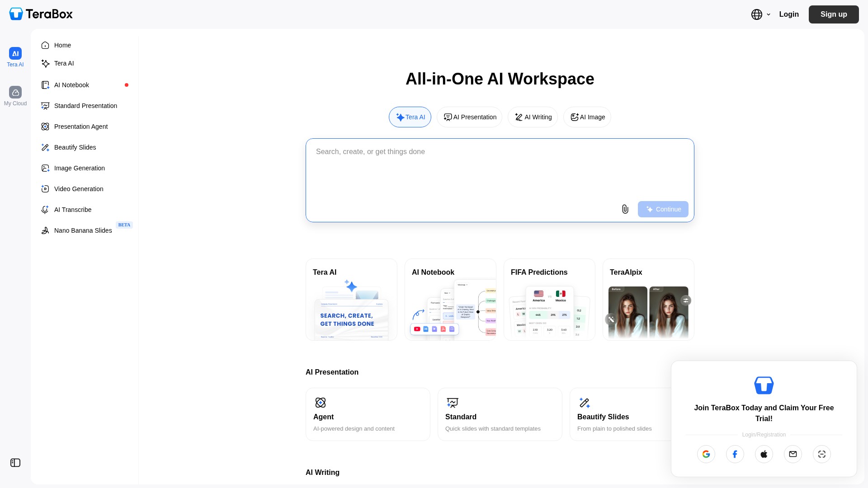Expand the language dropdown arrow
This screenshot has height=488, width=868.
[769, 14]
